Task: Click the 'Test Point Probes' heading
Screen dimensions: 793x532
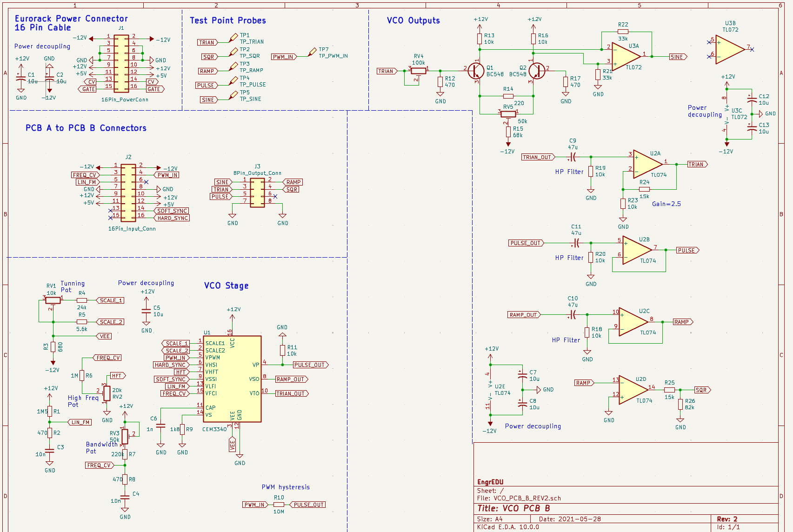Action: [228, 20]
